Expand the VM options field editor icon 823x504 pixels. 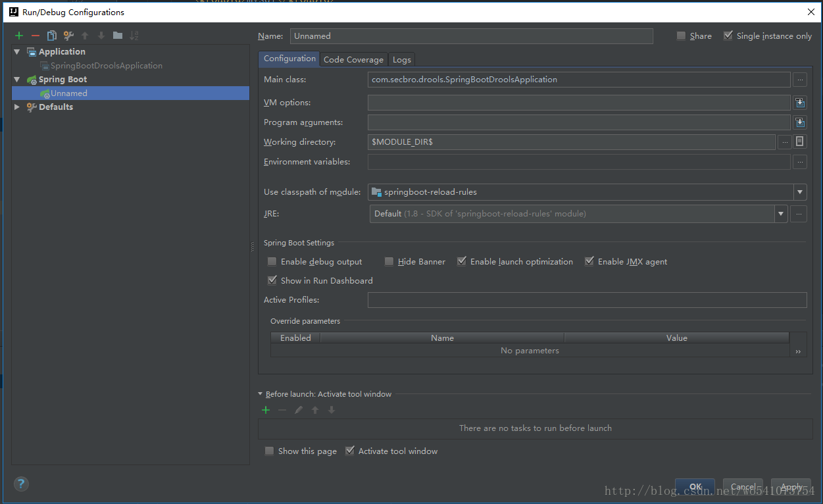tap(799, 103)
